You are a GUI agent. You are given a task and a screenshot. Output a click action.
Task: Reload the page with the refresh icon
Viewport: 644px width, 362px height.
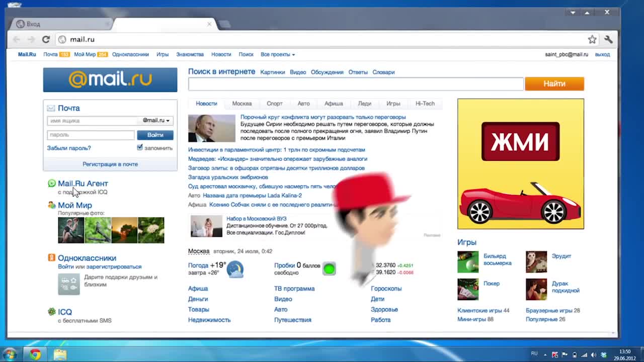click(46, 39)
